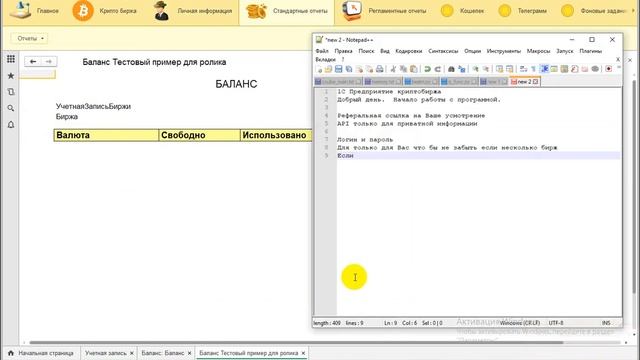
Task: Click line 8 text in Notepad++ editor
Action: [x=447, y=148]
